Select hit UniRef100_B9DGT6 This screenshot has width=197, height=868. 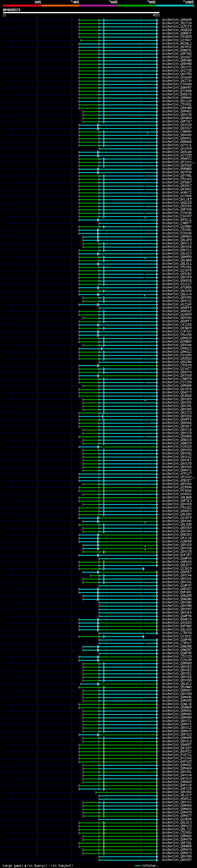click(177, 94)
